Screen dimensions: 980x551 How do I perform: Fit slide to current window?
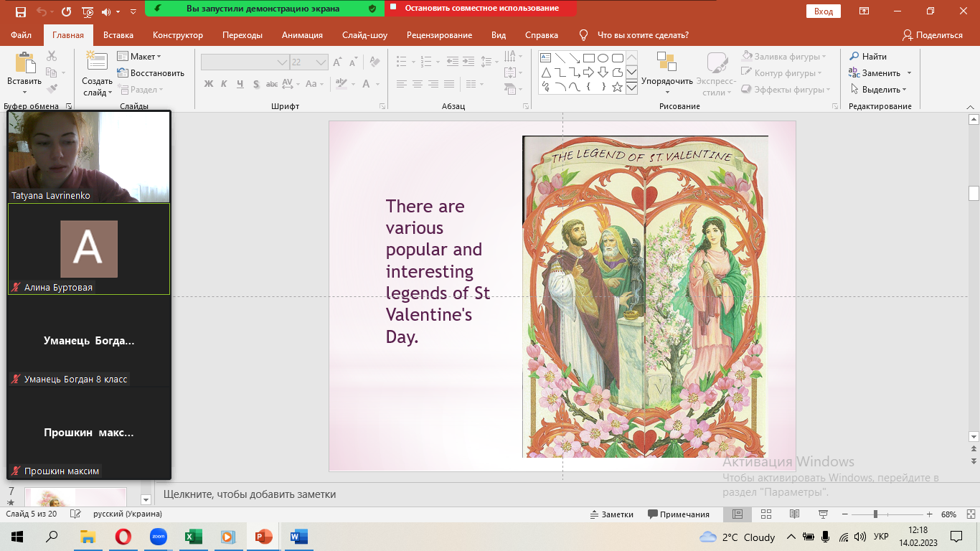pos(969,514)
